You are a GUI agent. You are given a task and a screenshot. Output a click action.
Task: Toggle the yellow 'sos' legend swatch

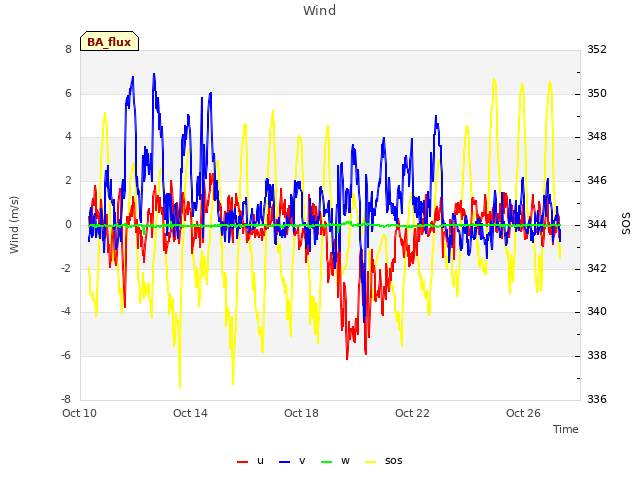tap(370, 462)
